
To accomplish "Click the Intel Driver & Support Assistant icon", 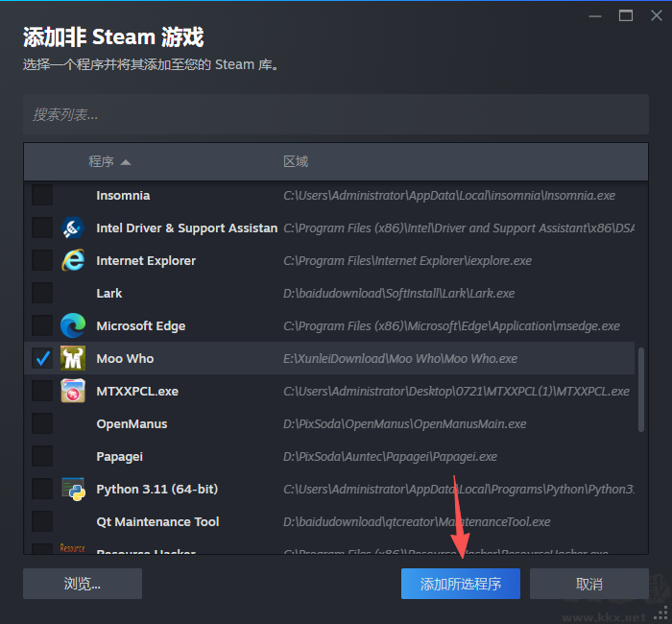I will pyautogui.click(x=73, y=228).
